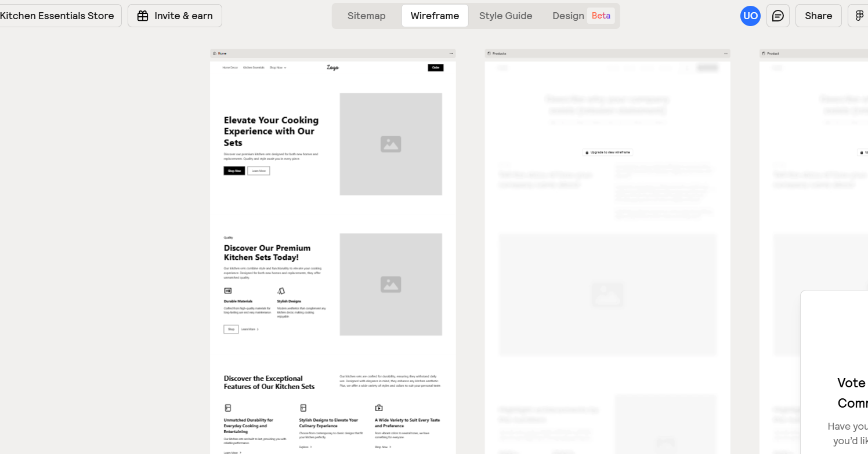Image resolution: width=868 pixels, height=454 pixels.
Task: Open the Style Guide tab
Action: pos(505,16)
